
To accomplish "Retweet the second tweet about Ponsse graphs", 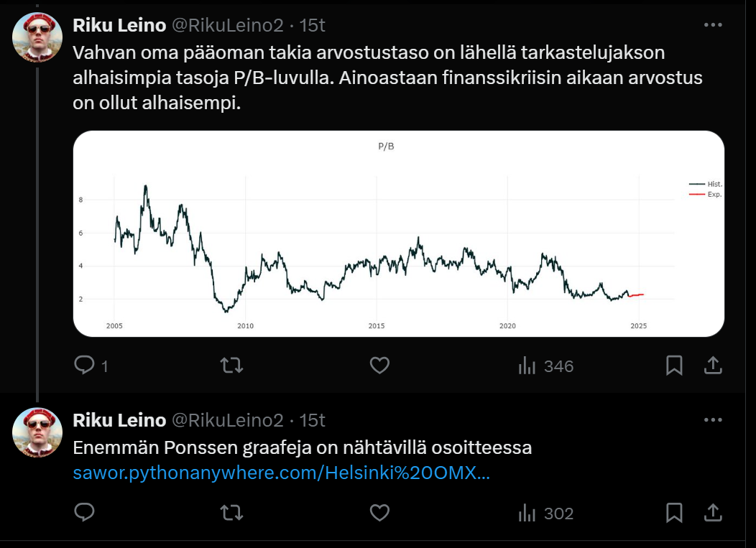I will click(x=232, y=512).
